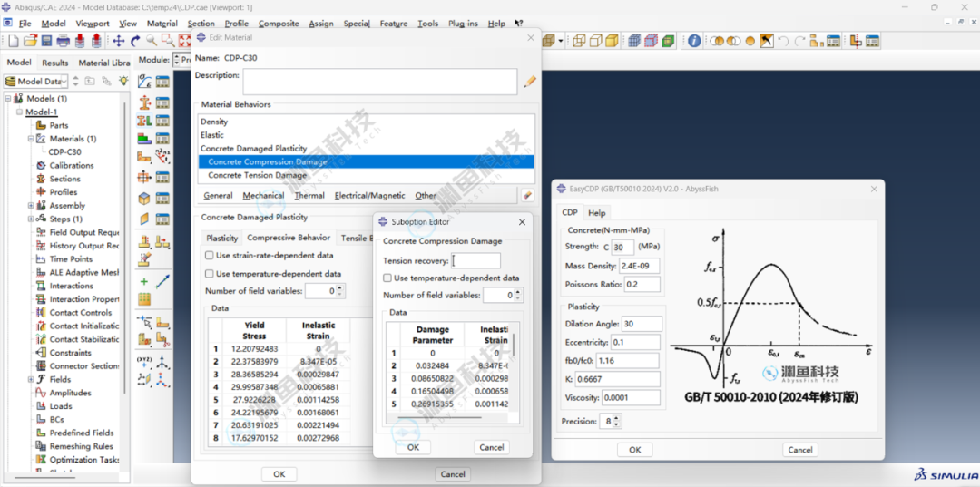Viewport: 980px width, 487px height.
Task: Expand the Steps (1) tree node
Action: (30, 219)
